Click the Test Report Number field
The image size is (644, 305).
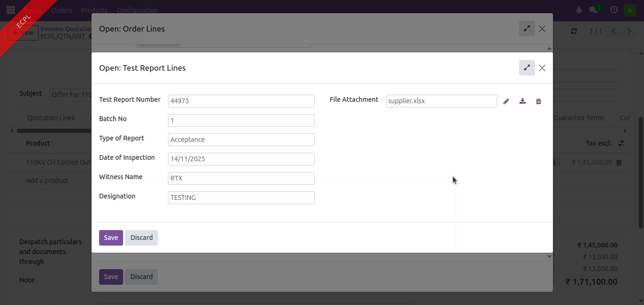(x=241, y=101)
